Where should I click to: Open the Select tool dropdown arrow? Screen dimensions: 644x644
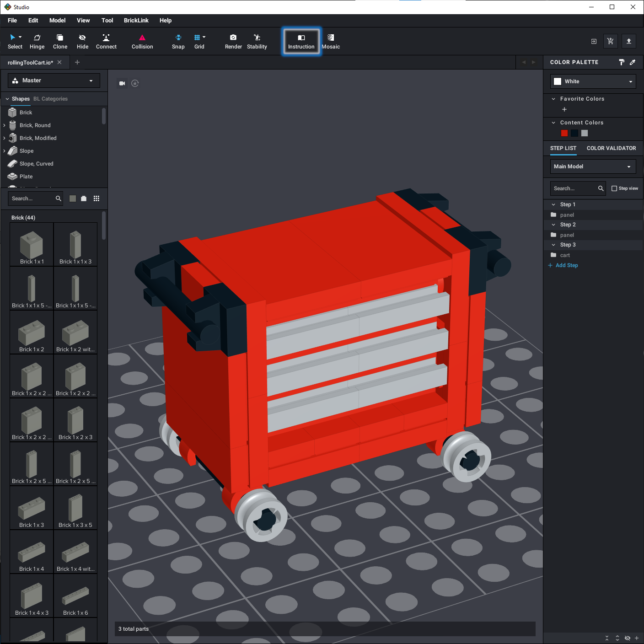pos(20,37)
